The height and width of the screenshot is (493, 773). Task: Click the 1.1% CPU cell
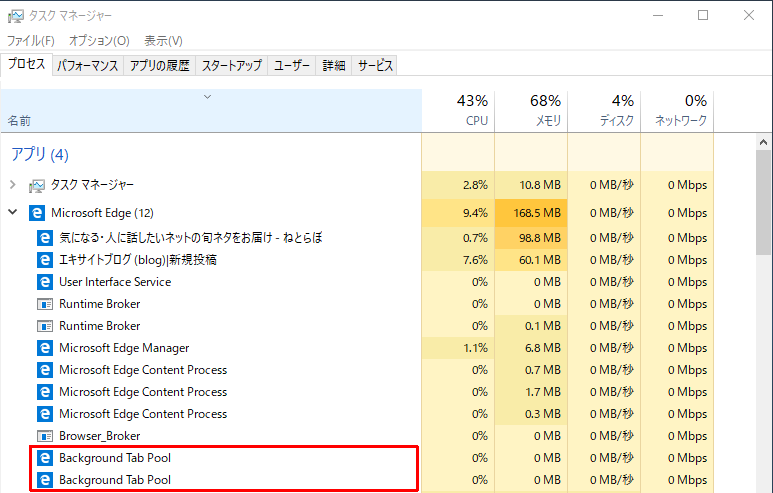[458, 348]
